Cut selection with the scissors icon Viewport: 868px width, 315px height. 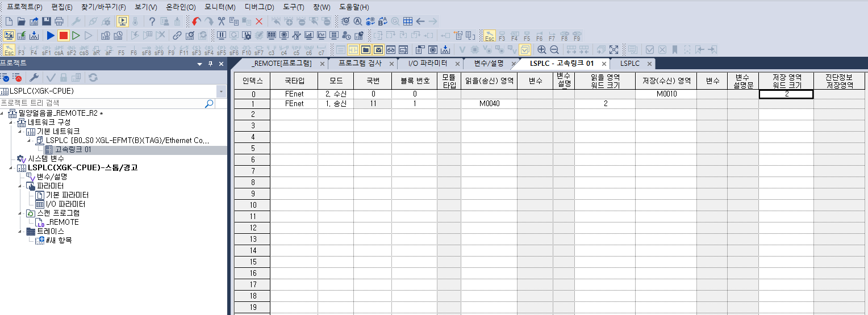[222, 22]
